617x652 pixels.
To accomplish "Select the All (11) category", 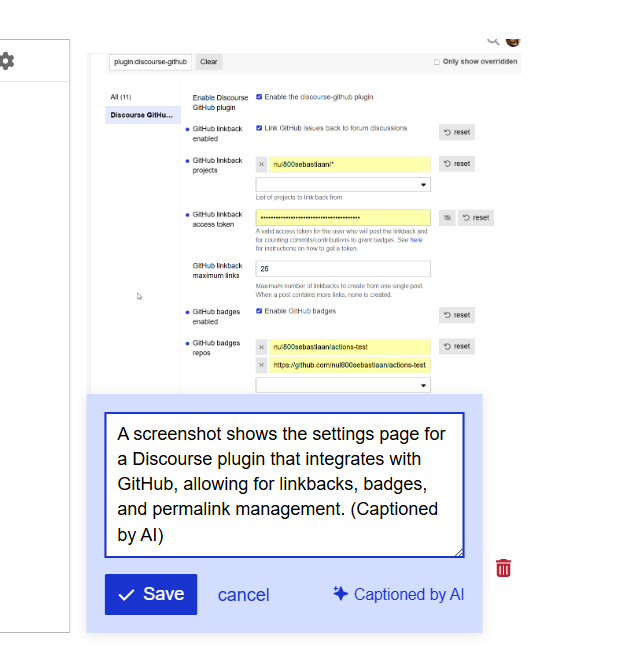I will point(121,97).
